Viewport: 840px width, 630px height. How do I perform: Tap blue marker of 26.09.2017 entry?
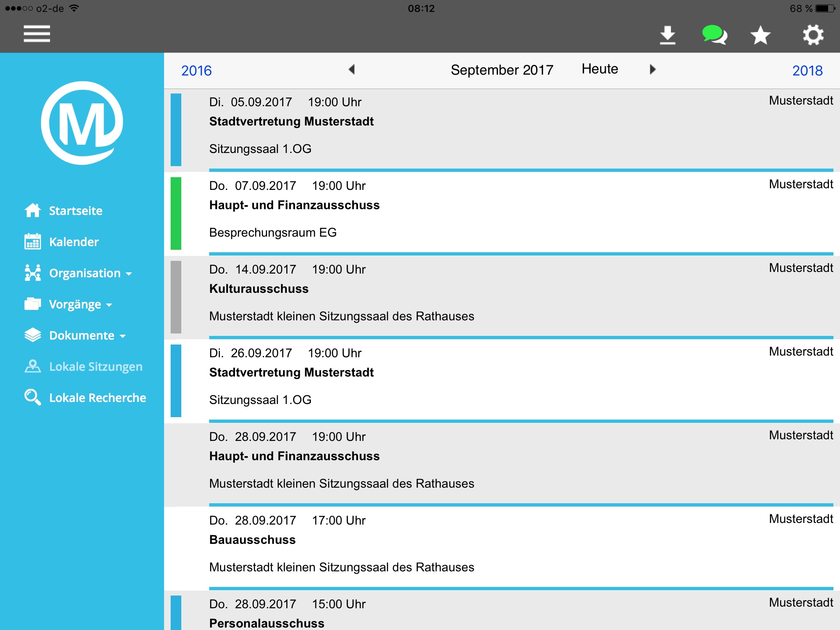tap(176, 381)
